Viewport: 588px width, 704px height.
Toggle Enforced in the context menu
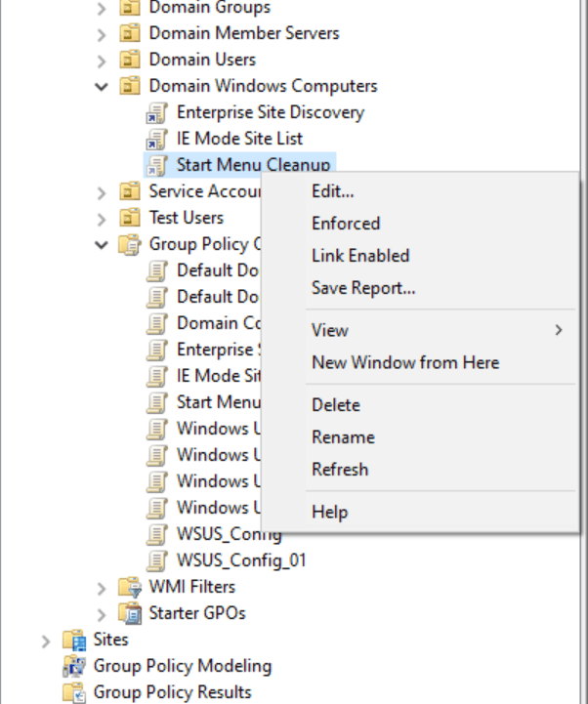click(x=420, y=224)
